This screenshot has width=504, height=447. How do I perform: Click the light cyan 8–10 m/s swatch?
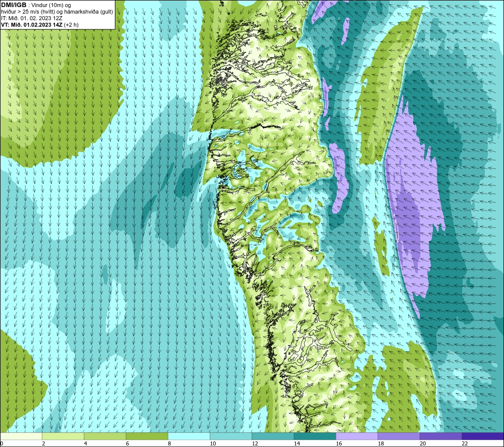pyautogui.click(x=189, y=436)
